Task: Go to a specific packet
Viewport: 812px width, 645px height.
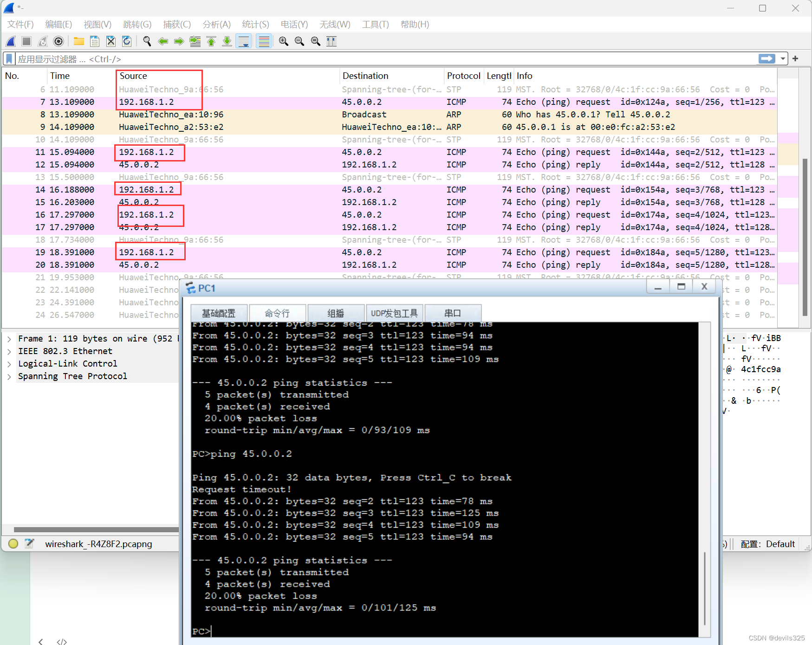Action: click(x=195, y=41)
